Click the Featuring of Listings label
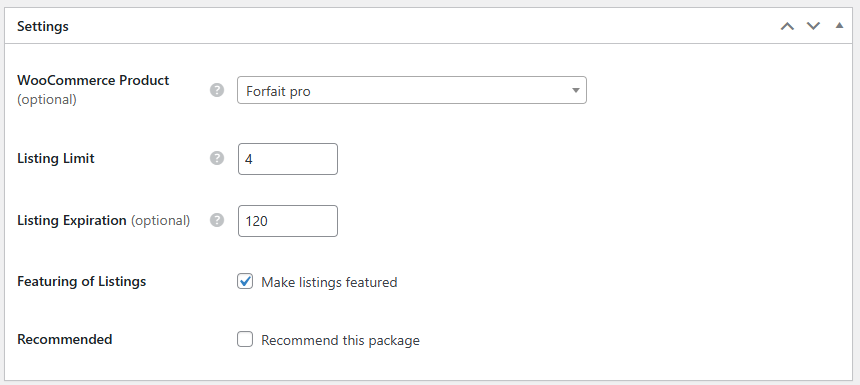This screenshot has height=385, width=860. pyautogui.click(x=82, y=281)
